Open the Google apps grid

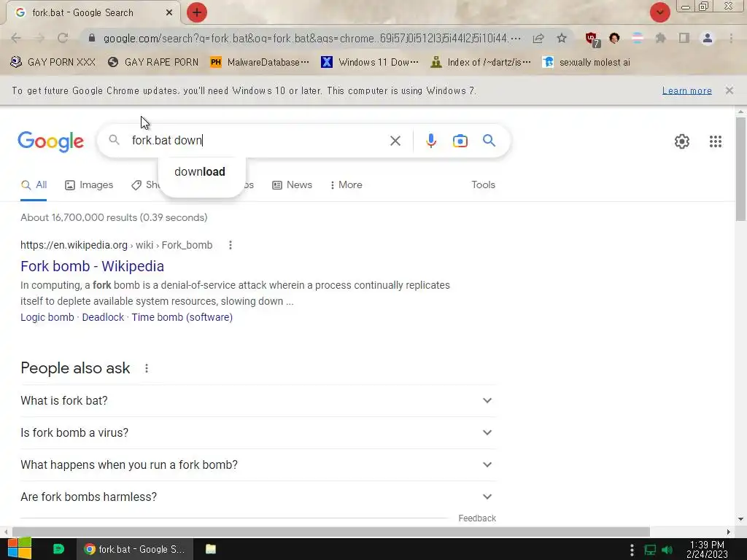[715, 141]
